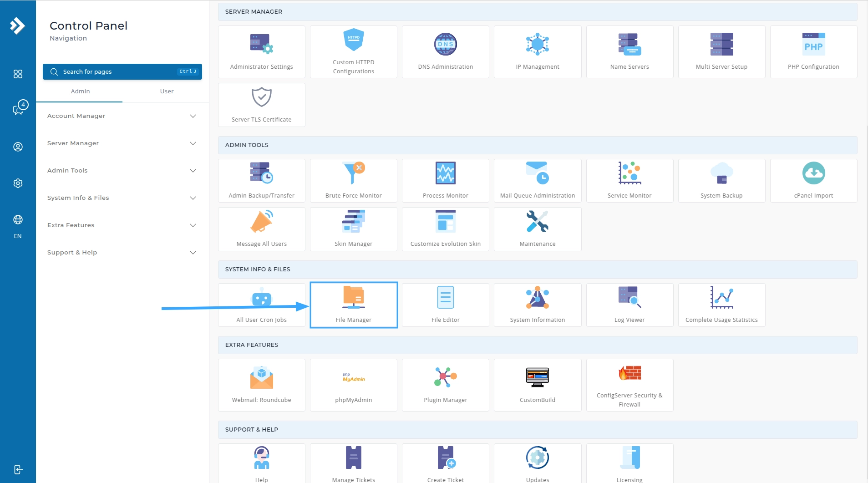Screen dimensions: 868x483
Task: Expand Admin Tools navigation section
Action: (x=122, y=170)
